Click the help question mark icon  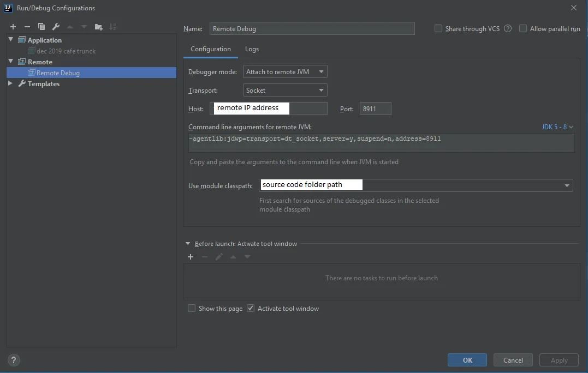tap(14, 360)
